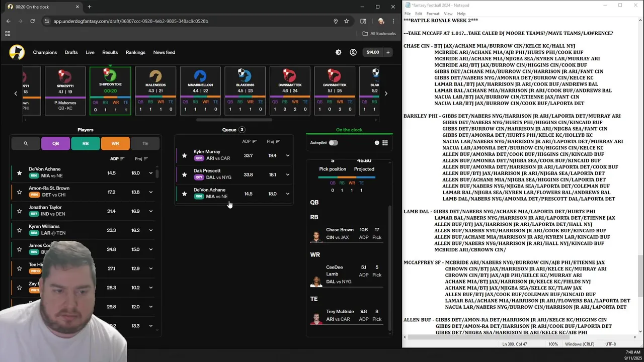Click the $14.00 balance button
Screen dimensions: 644x362
[x=373, y=52]
